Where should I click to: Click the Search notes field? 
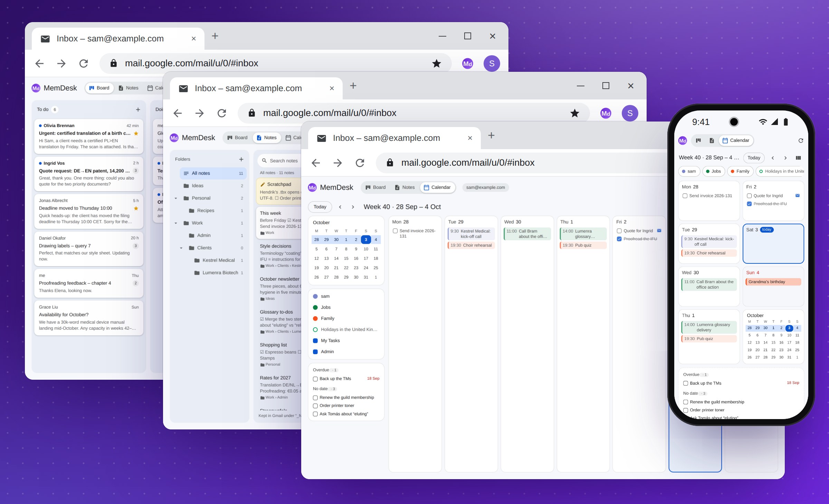tap(280, 161)
